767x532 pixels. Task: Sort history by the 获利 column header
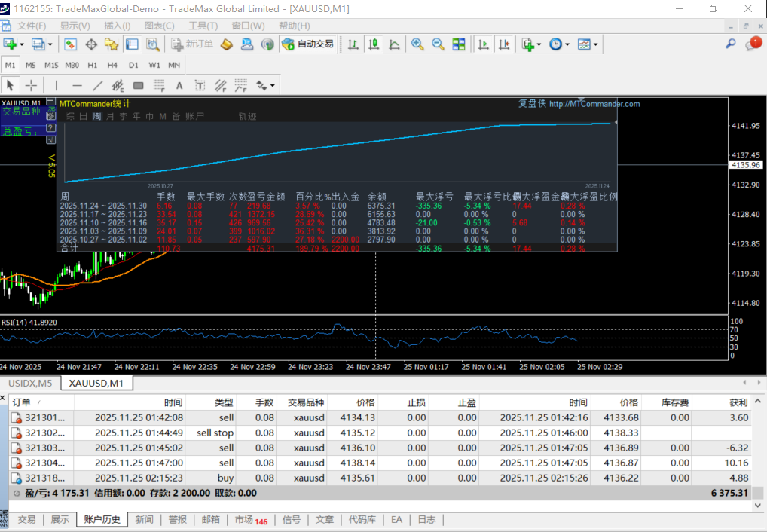(x=738, y=403)
